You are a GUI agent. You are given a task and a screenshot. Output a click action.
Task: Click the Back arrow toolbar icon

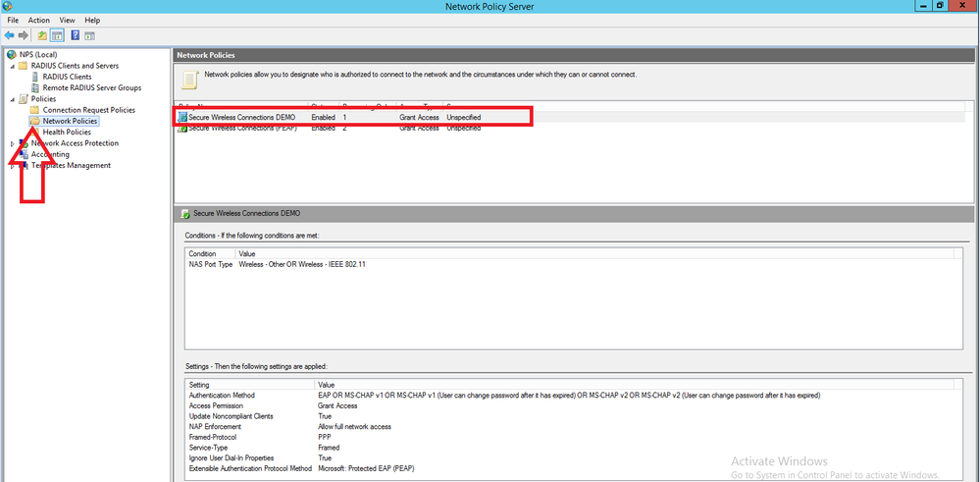click(10, 35)
